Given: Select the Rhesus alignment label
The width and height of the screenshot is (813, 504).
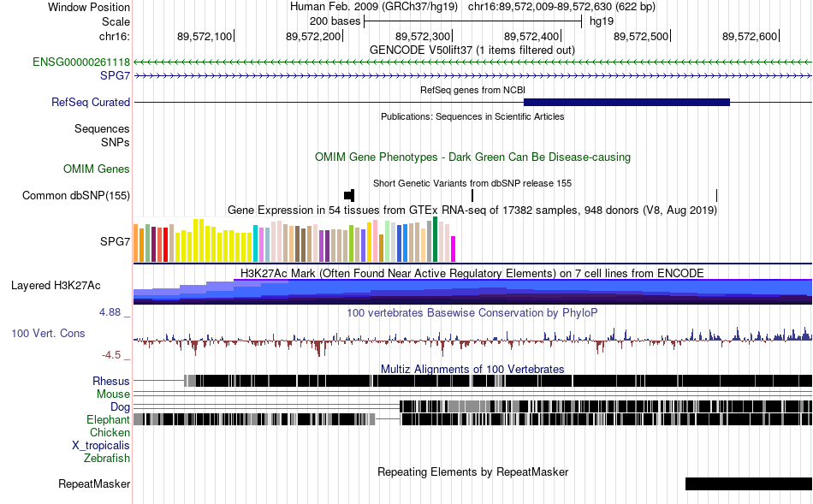Looking at the screenshot, I should pyautogui.click(x=111, y=381).
